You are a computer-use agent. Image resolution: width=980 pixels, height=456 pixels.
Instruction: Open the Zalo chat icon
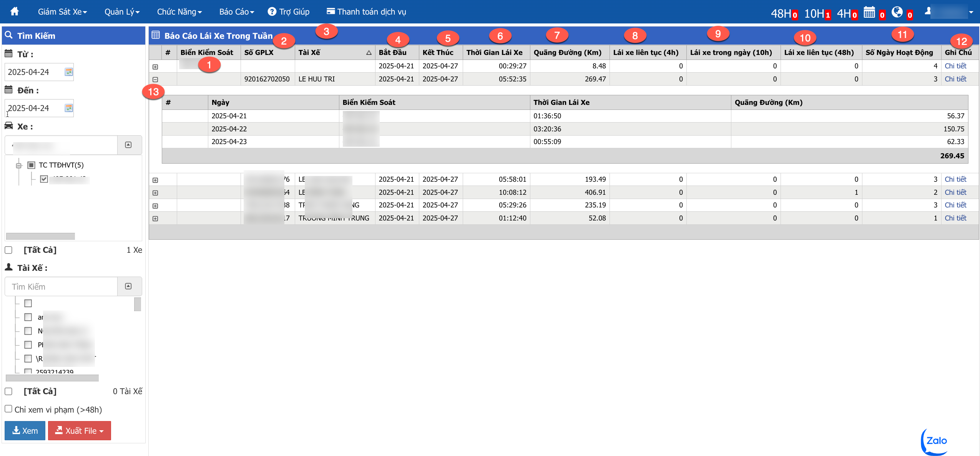[x=936, y=441]
